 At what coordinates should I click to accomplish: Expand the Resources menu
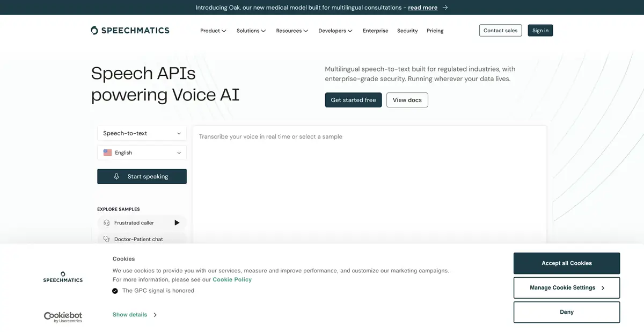click(292, 31)
